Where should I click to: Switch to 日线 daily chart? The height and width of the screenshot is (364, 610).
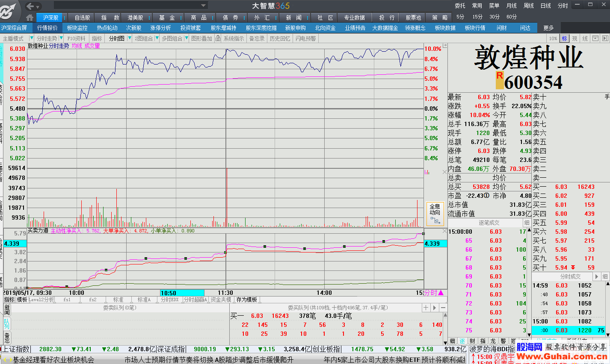[x=545, y=6]
